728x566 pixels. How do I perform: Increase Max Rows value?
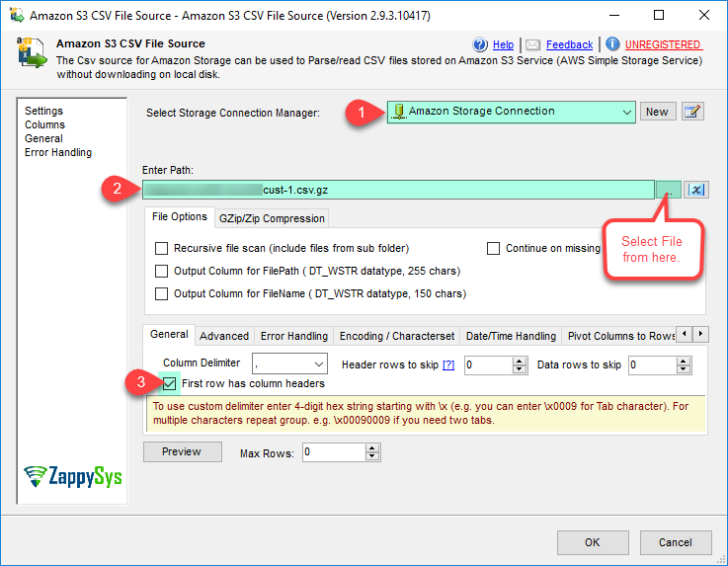(x=371, y=448)
